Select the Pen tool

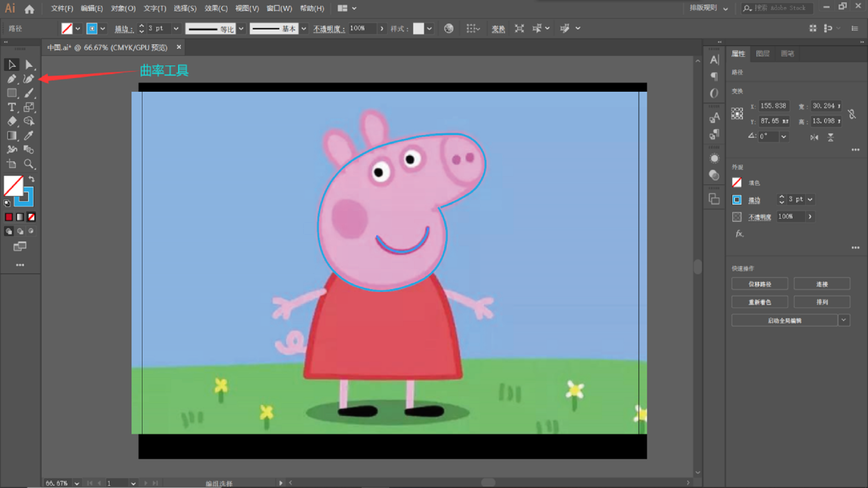click(x=12, y=79)
